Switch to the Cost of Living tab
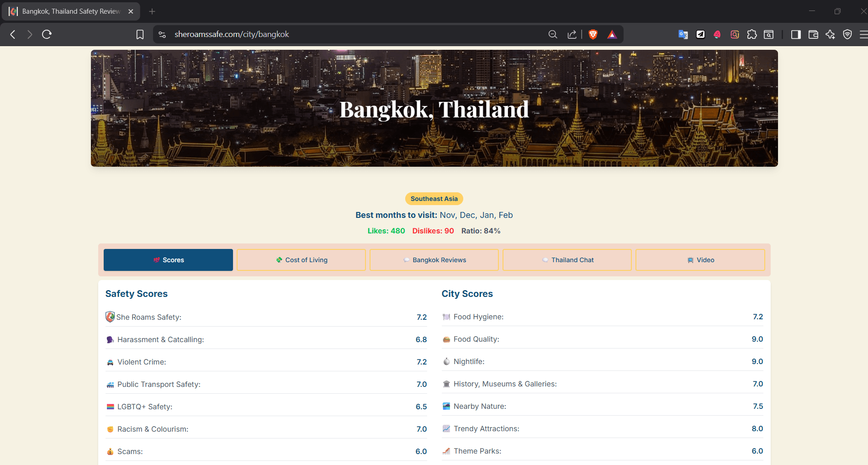 (x=302, y=260)
